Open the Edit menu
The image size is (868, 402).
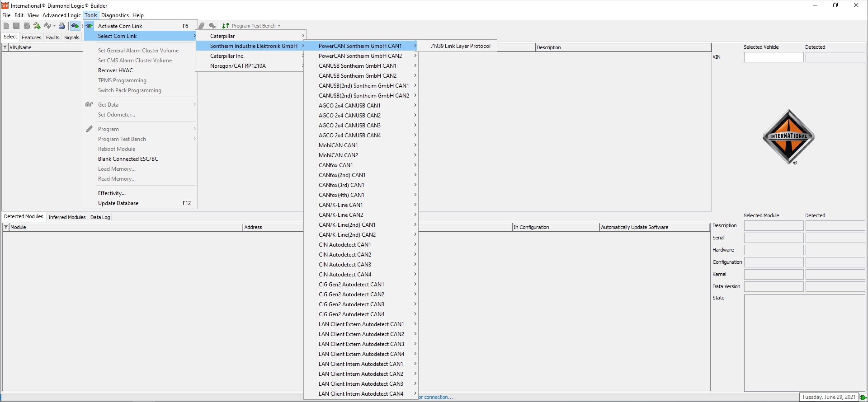click(19, 15)
